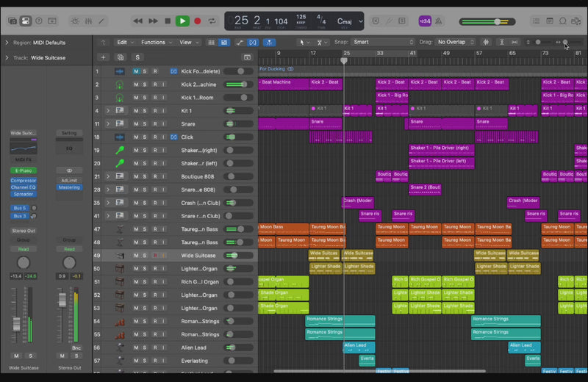Expand the Region MIDI Defaults inspector section

(7, 43)
